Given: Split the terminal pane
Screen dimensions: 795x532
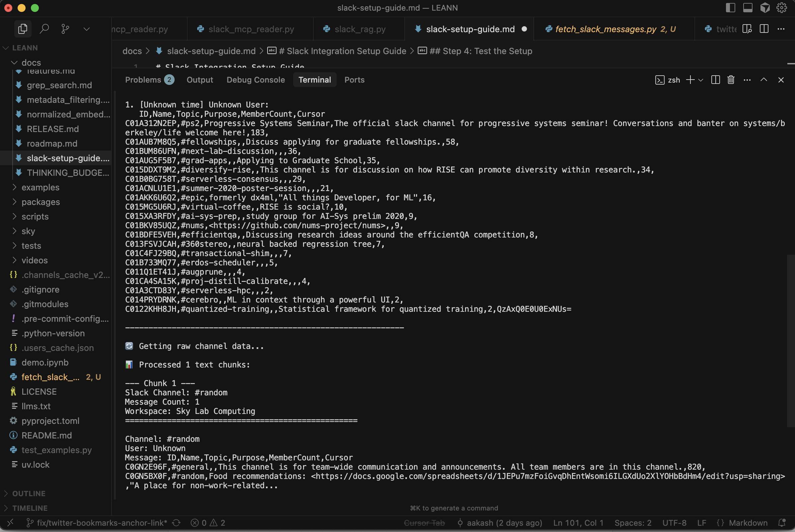Looking at the screenshot, I should (x=715, y=80).
